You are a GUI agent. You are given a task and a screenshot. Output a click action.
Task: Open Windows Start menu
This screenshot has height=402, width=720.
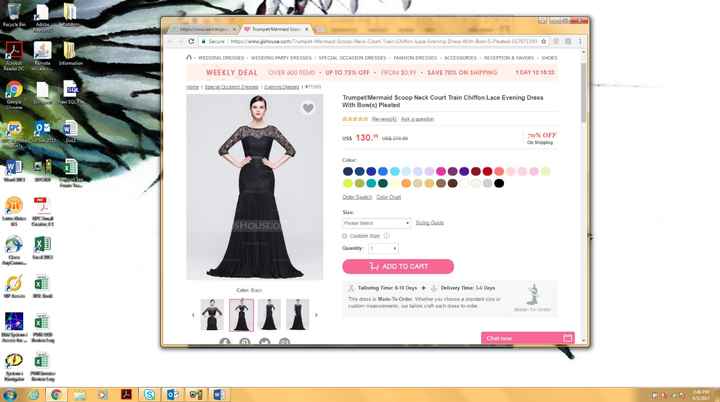[x=9, y=395]
